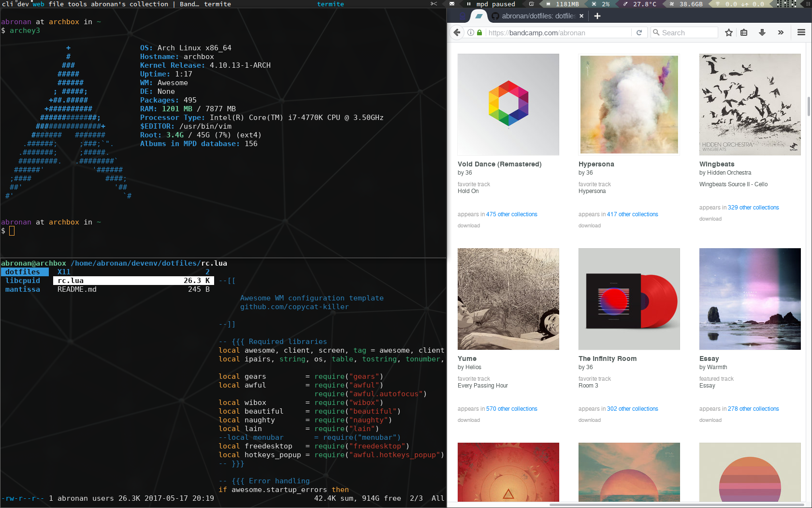Switch to the abronan/dotfiles GitHub tab
The image size is (812, 508).
click(538, 16)
